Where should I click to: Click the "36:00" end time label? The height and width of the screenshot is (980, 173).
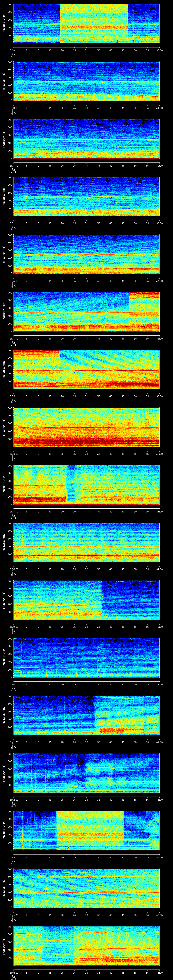click(x=159, y=396)
